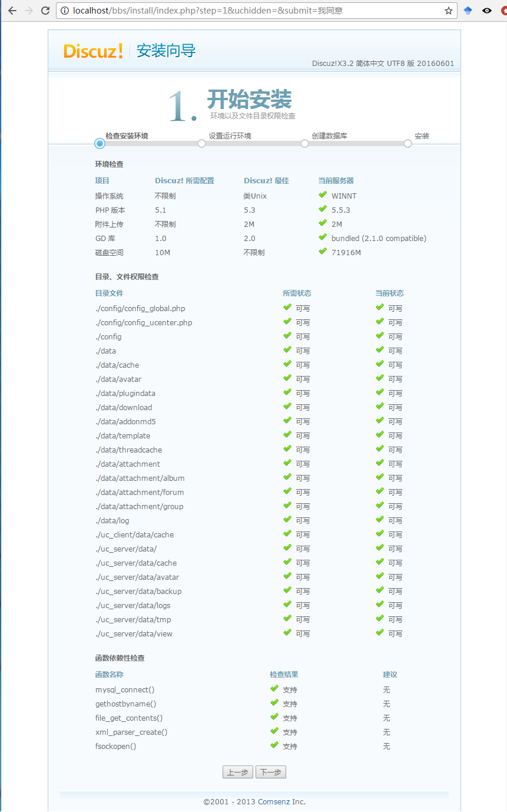Click the page info icon in the address bar
This screenshot has height=812, width=507.
[x=64, y=10]
